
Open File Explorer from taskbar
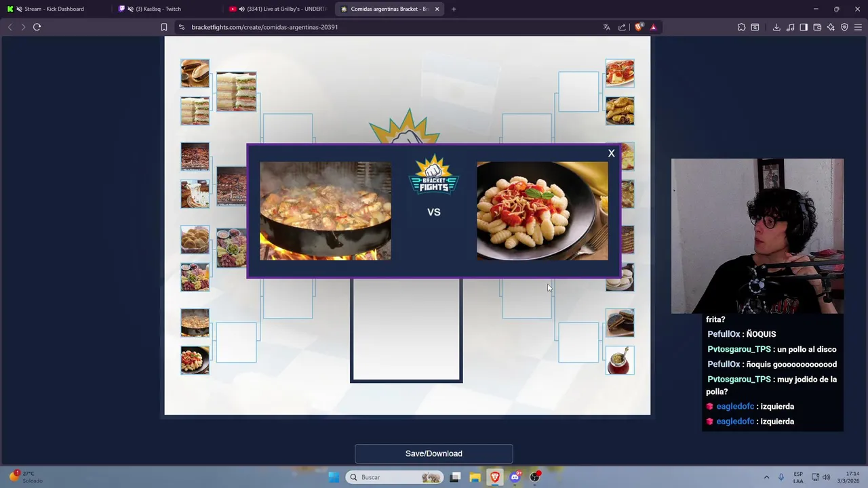tap(475, 477)
